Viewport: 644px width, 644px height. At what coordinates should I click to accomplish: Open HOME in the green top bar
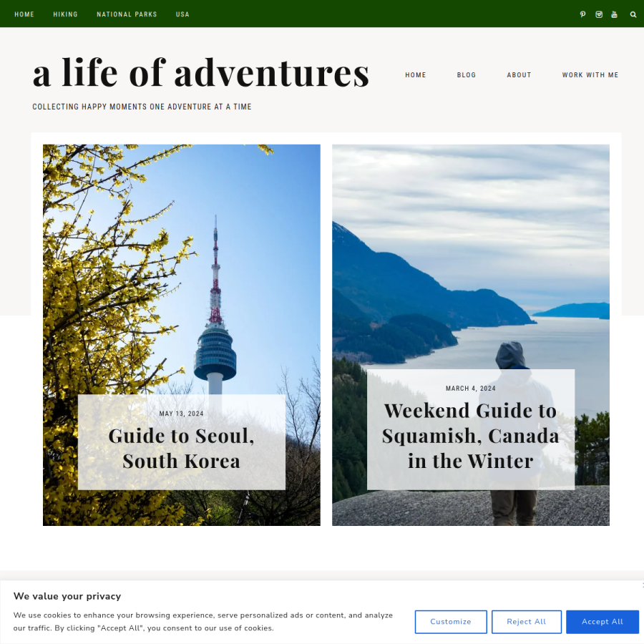pyautogui.click(x=24, y=14)
